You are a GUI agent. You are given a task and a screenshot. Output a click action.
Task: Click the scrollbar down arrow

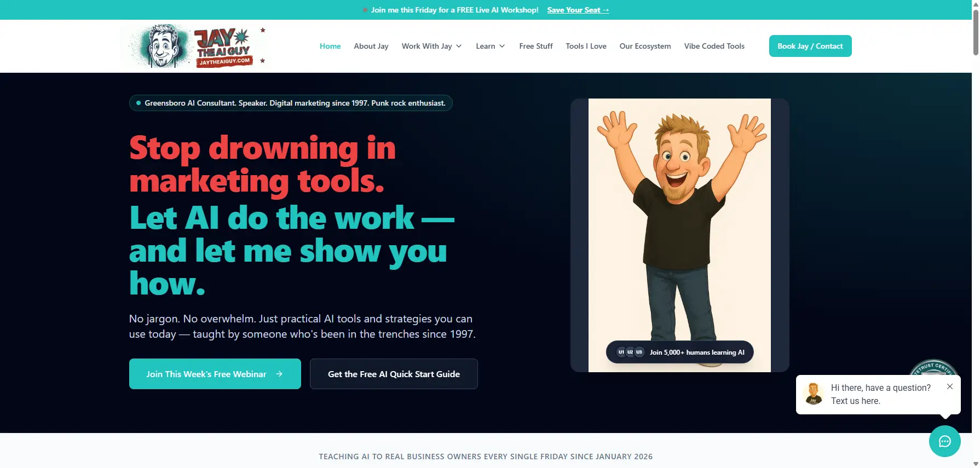point(976,464)
